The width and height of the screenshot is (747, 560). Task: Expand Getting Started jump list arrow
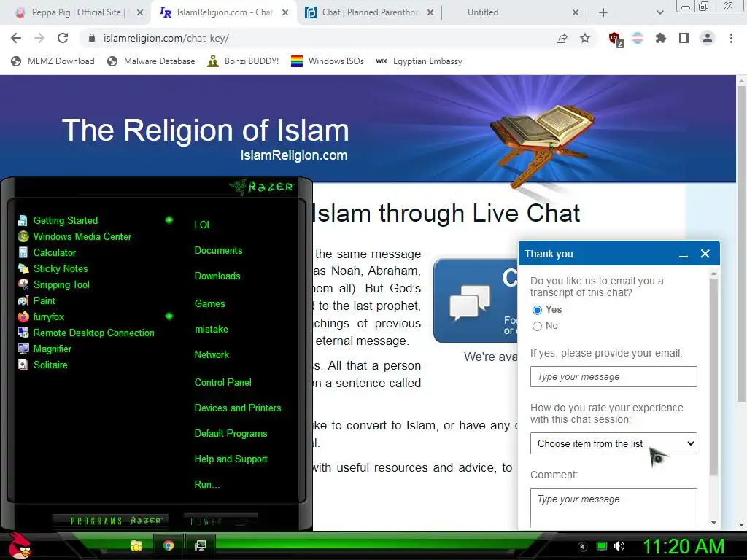169,220
